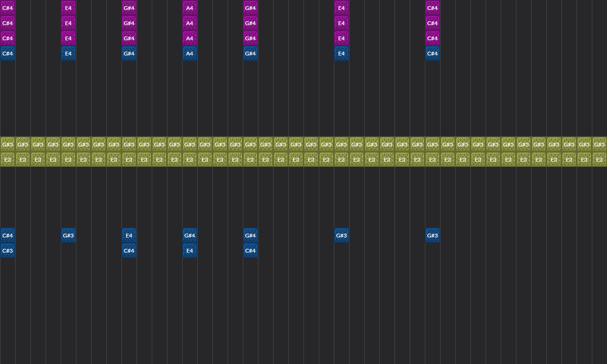Select the topmost C#4 note in the rightmost purple chord
This screenshot has height=364, width=607.
[x=432, y=8]
